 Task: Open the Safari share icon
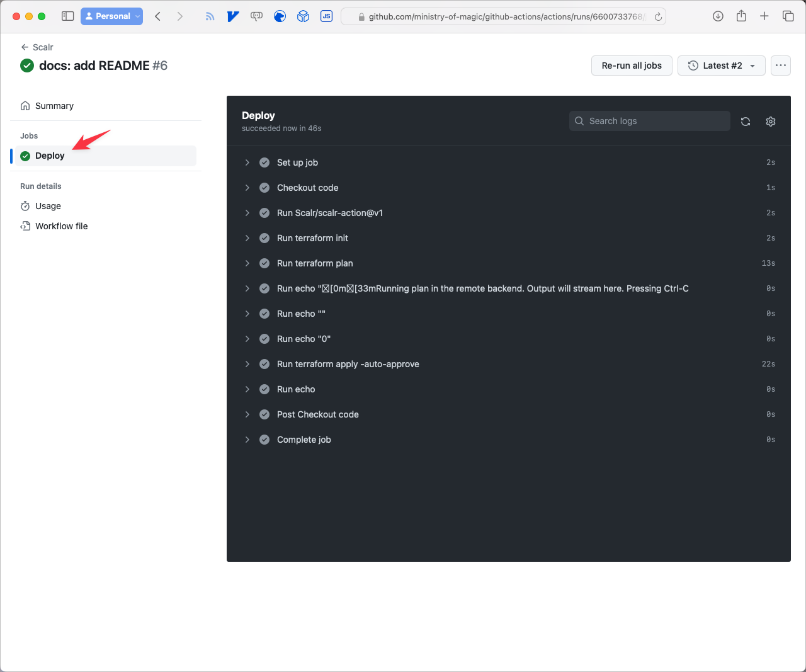point(741,16)
